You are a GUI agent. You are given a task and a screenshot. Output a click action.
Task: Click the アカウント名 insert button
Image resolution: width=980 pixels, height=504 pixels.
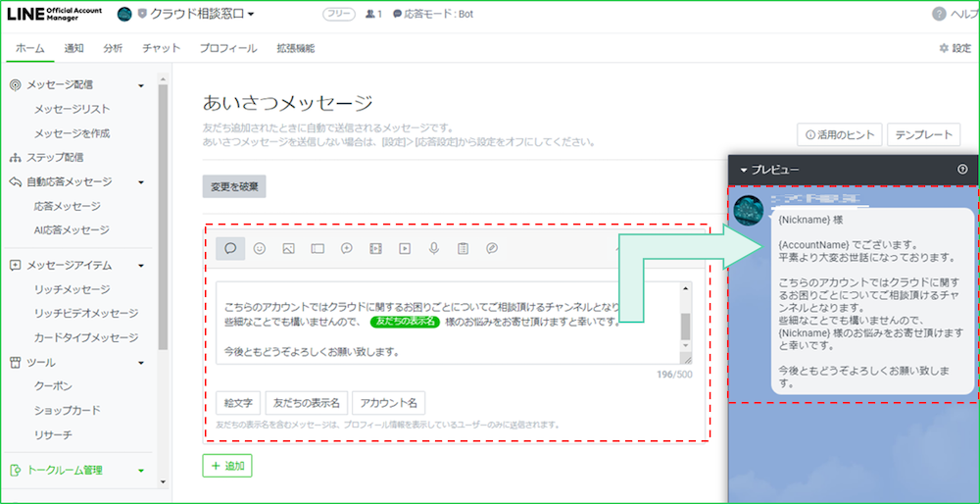[389, 403]
